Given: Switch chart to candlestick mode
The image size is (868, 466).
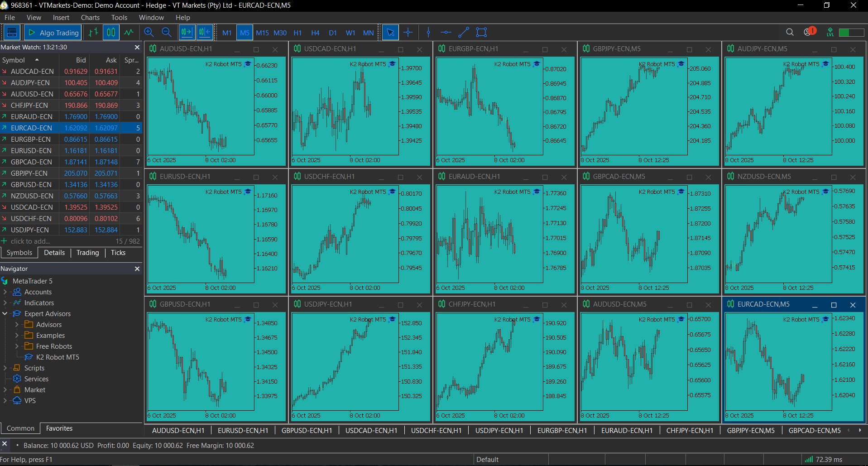Looking at the screenshot, I should pyautogui.click(x=111, y=33).
